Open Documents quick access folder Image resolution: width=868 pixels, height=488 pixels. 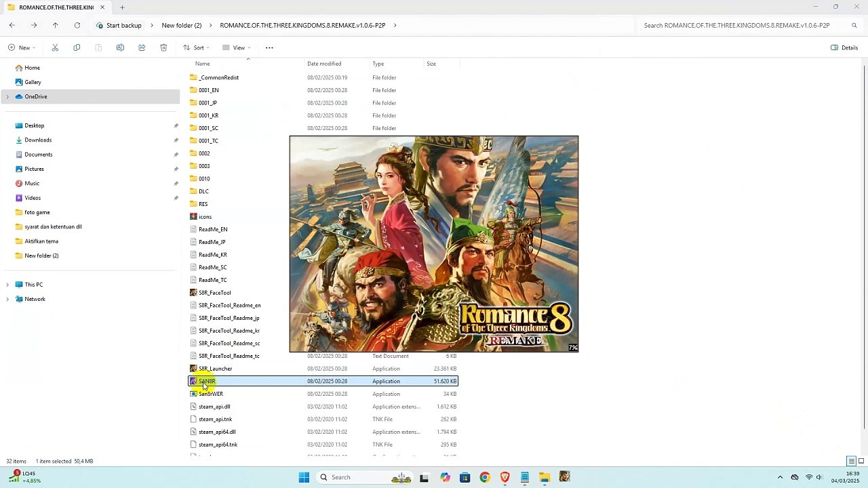click(x=38, y=155)
